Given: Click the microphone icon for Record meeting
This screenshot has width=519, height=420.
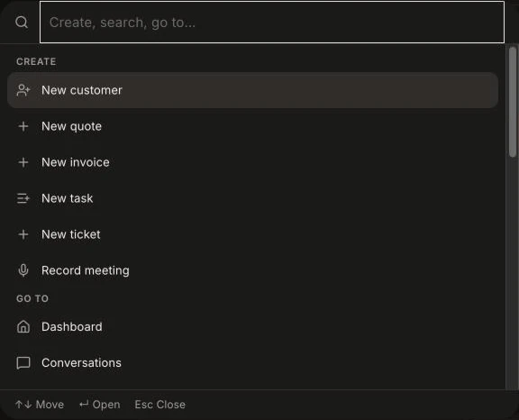Looking at the screenshot, I should click(23, 270).
